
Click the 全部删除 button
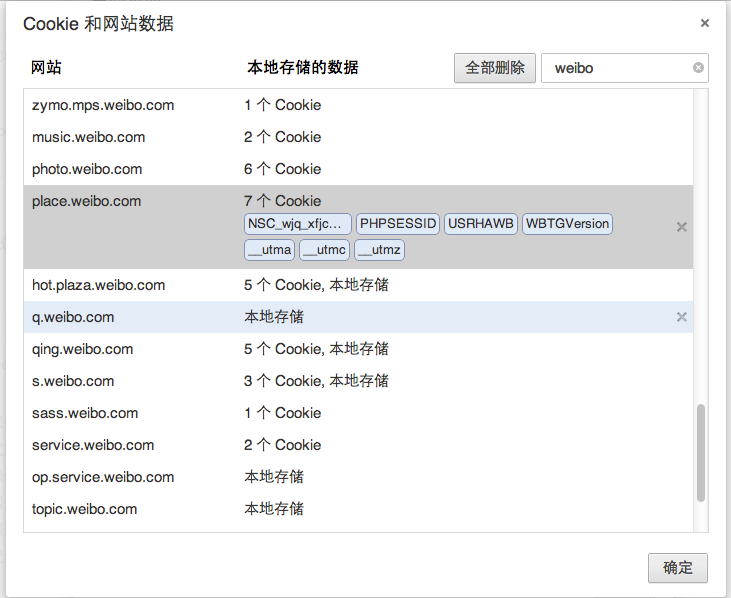coord(495,68)
